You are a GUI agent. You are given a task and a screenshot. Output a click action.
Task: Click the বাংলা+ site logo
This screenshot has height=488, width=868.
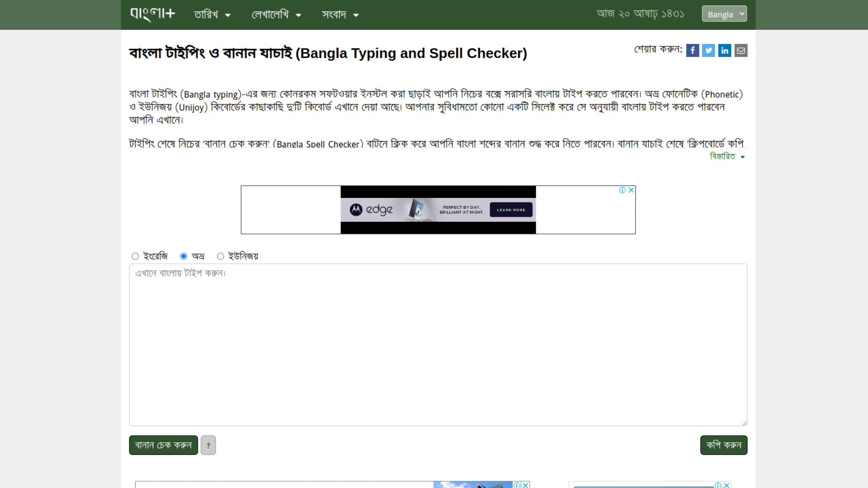point(152,14)
